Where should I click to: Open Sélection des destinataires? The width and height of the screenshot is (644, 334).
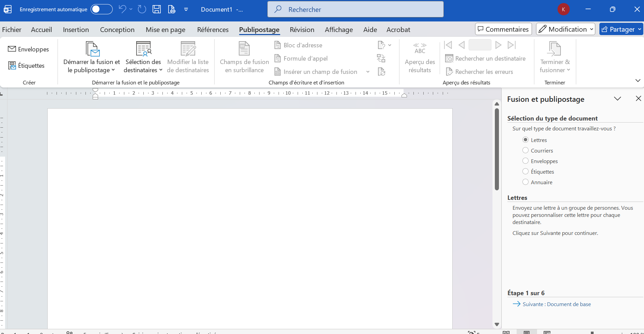(x=143, y=57)
